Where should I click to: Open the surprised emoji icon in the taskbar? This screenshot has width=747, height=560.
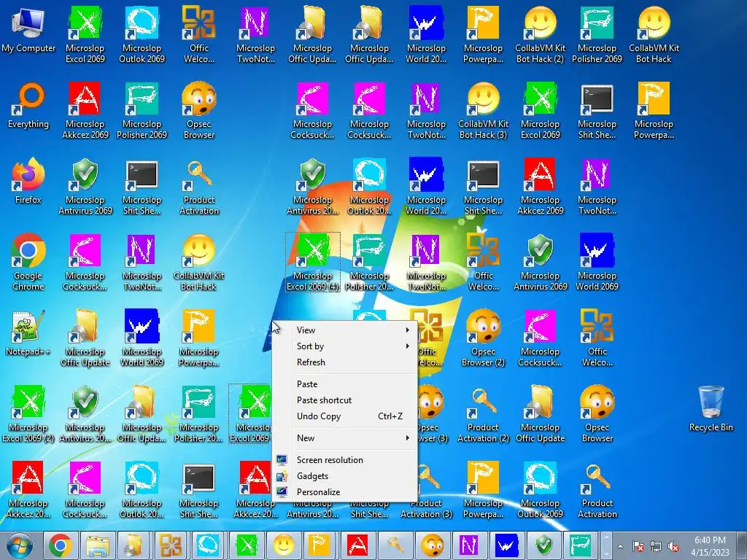click(x=432, y=545)
